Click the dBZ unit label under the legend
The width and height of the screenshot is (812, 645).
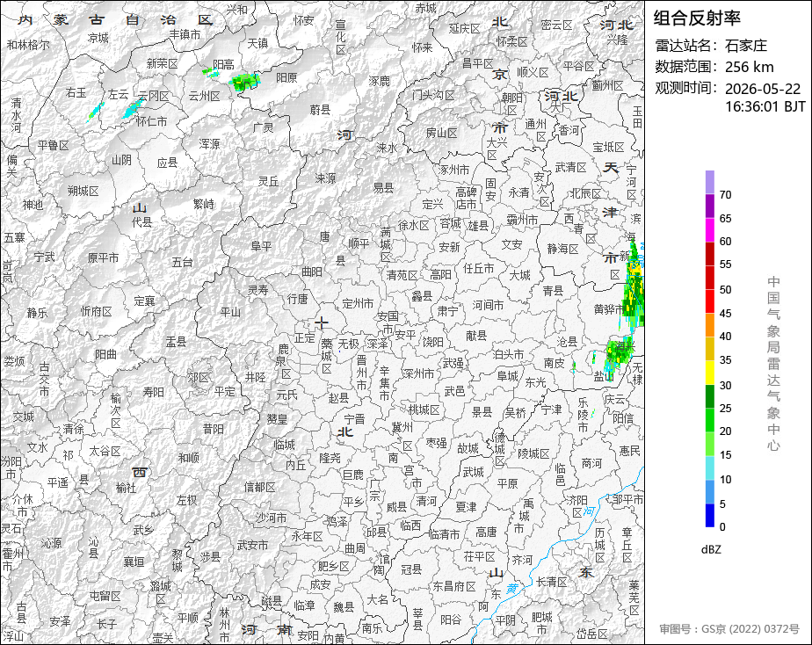(710, 549)
